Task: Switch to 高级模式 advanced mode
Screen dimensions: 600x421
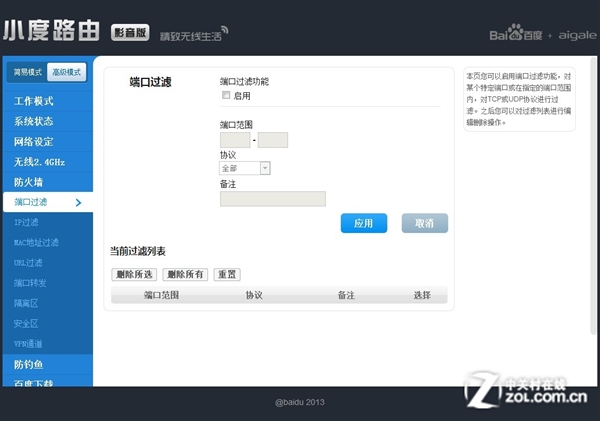Action: tap(67, 72)
